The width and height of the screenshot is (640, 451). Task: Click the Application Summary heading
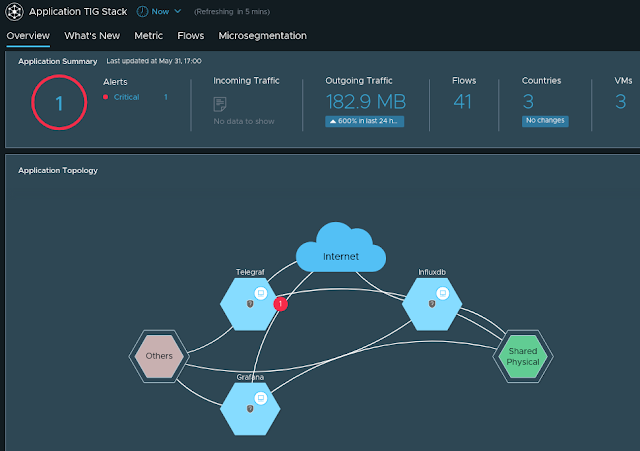58,61
